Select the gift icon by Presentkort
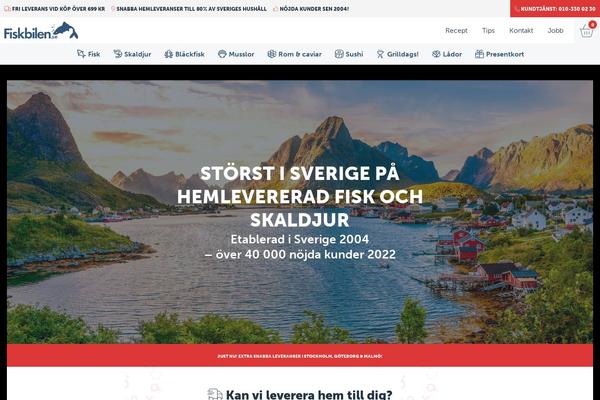Image resolution: width=600 pixels, height=400 pixels. [479, 54]
